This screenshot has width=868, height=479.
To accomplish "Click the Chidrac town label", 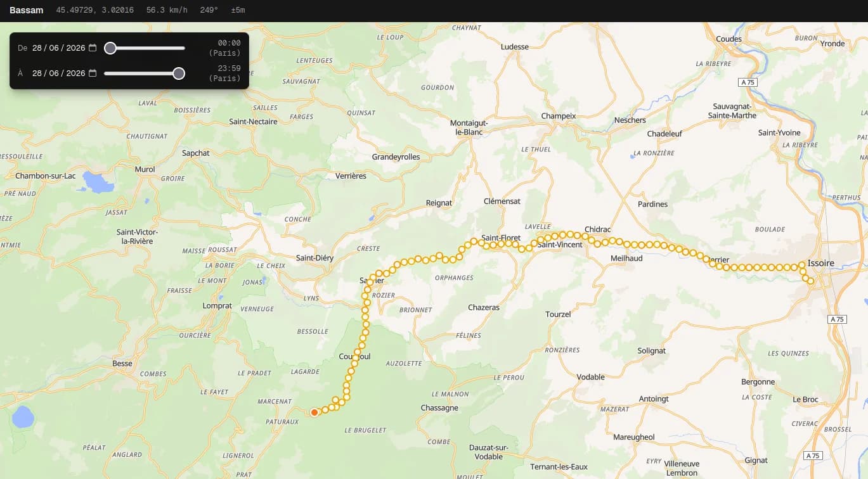I will 597,229.
